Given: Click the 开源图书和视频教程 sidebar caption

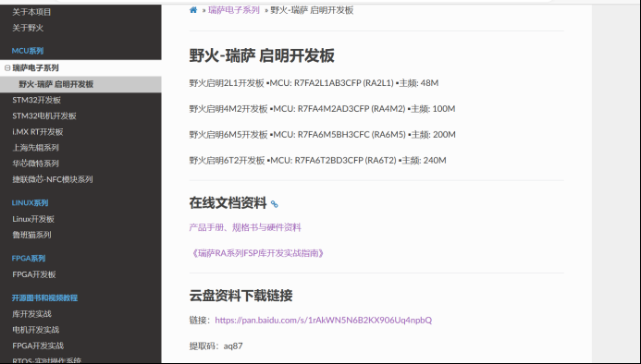Looking at the screenshot, I should coord(44,298).
